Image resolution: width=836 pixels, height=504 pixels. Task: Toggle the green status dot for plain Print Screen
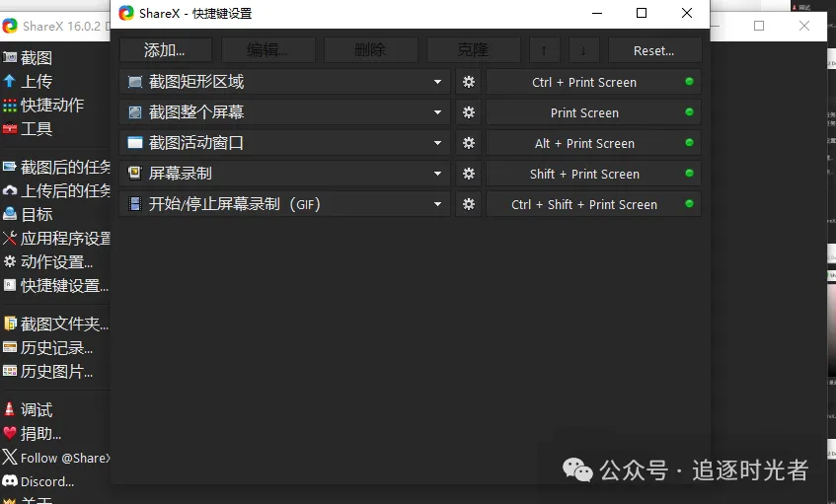689,111
